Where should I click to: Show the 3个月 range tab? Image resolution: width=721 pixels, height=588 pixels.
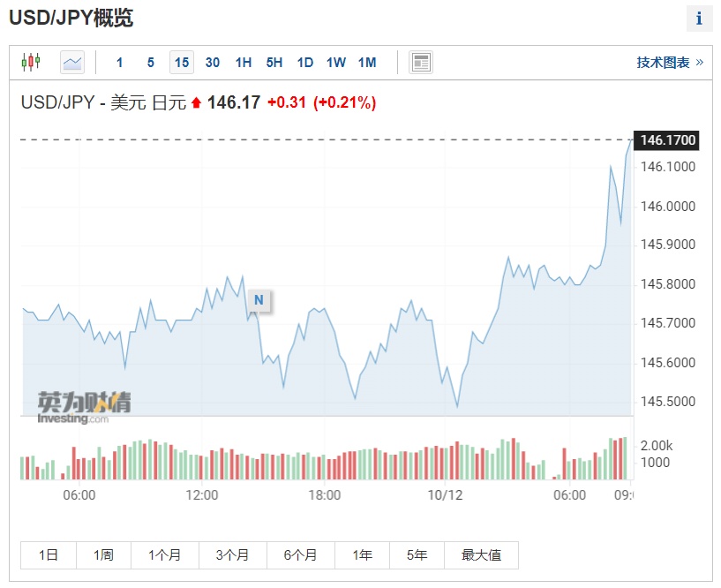tap(233, 555)
